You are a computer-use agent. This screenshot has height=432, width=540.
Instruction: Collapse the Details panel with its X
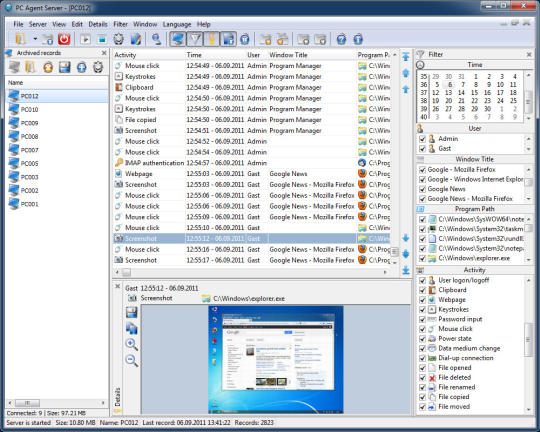click(x=117, y=286)
